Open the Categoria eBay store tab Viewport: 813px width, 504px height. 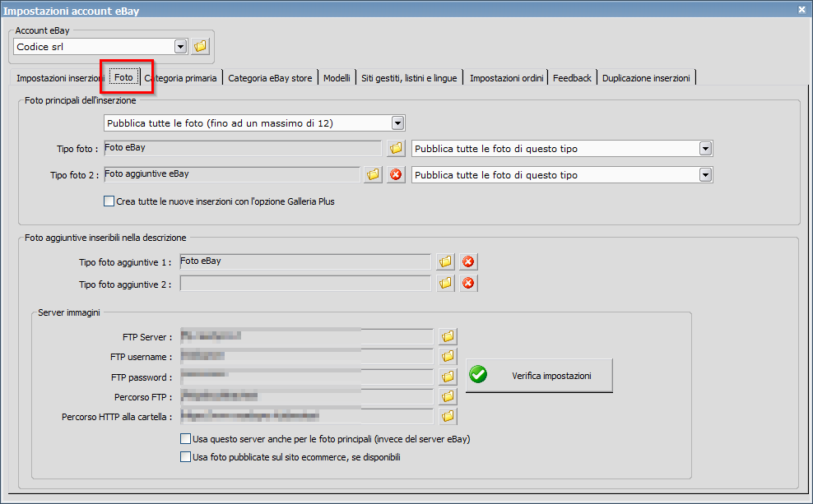(270, 78)
